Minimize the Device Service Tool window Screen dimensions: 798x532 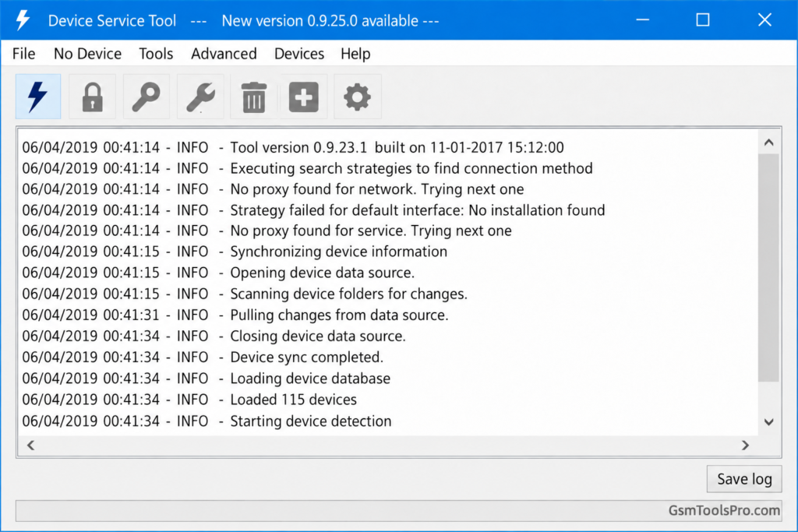coord(643,19)
